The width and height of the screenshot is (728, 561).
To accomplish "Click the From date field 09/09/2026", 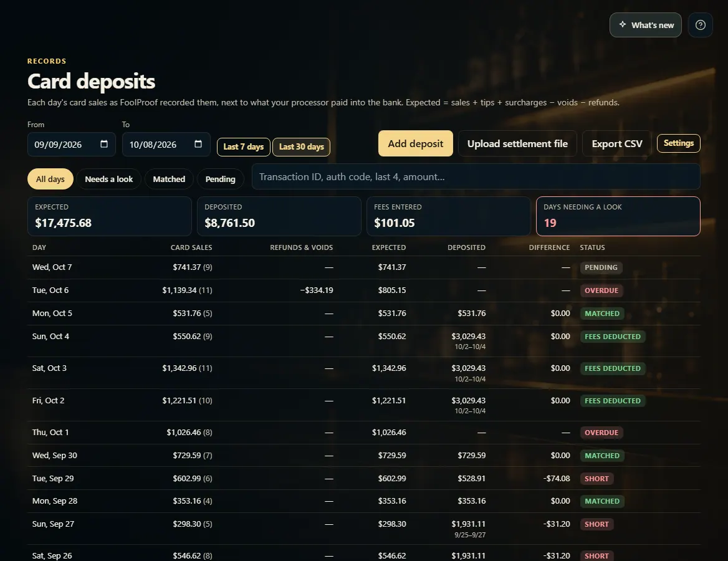I will point(72,145).
